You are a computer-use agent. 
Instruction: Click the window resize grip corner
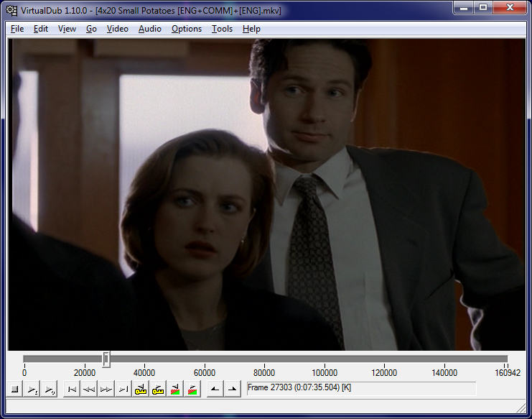(x=521, y=408)
